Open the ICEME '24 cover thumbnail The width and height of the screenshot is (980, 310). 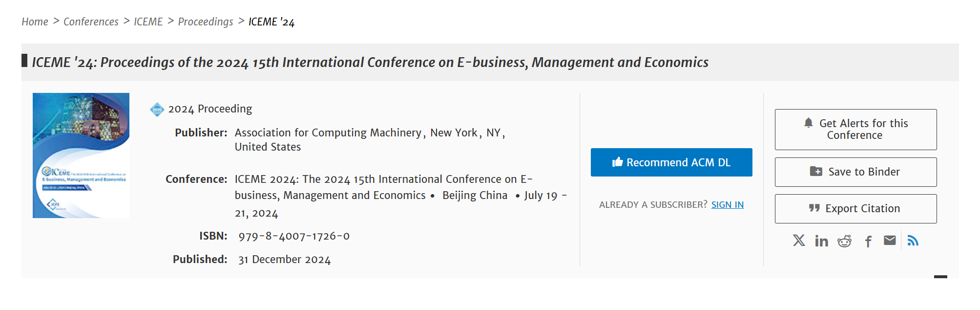coord(81,155)
